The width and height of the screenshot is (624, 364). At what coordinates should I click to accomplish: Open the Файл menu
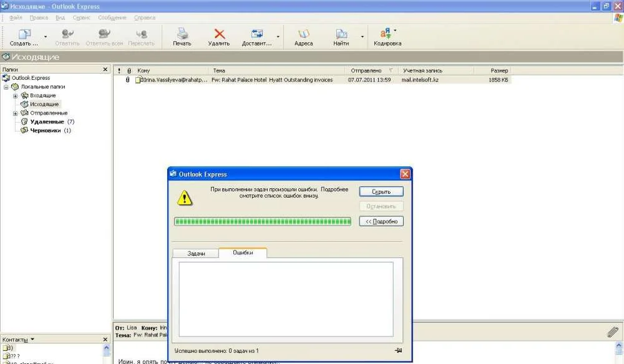click(16, 18)
